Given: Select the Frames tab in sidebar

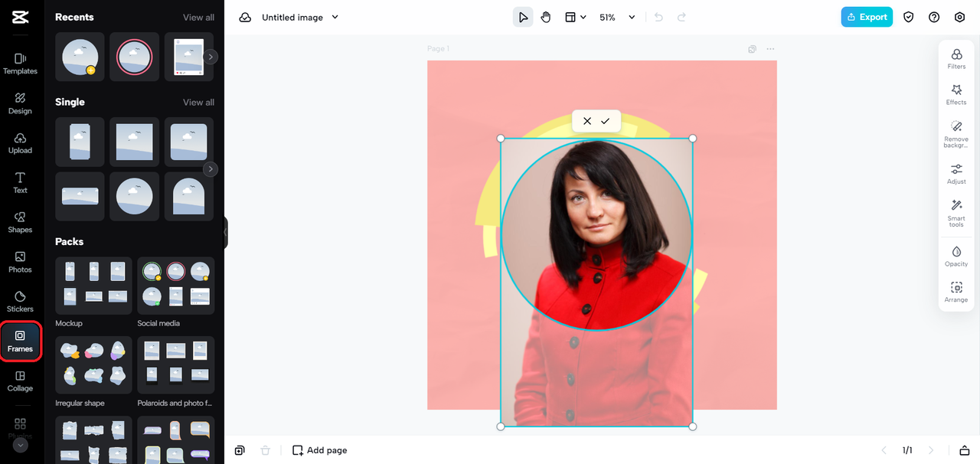Looking at the screenshot, I should (20, 341).
